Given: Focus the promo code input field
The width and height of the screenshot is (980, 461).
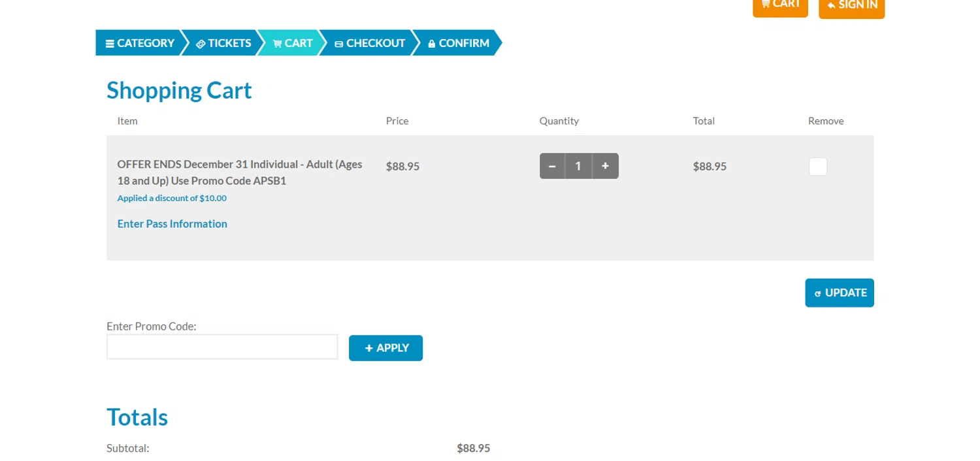Looking at the screenshot, I should [x=222, y=347].
